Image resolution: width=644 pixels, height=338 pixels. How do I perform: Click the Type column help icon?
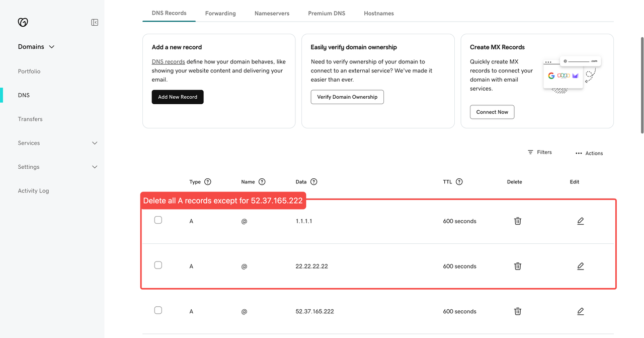tap(208, 182)
